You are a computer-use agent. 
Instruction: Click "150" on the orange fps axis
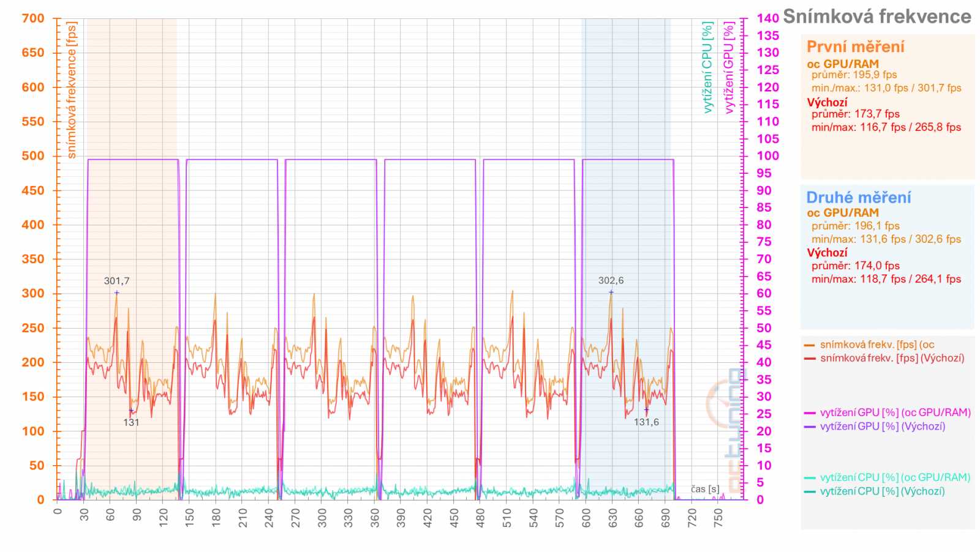tap(33, 397)
